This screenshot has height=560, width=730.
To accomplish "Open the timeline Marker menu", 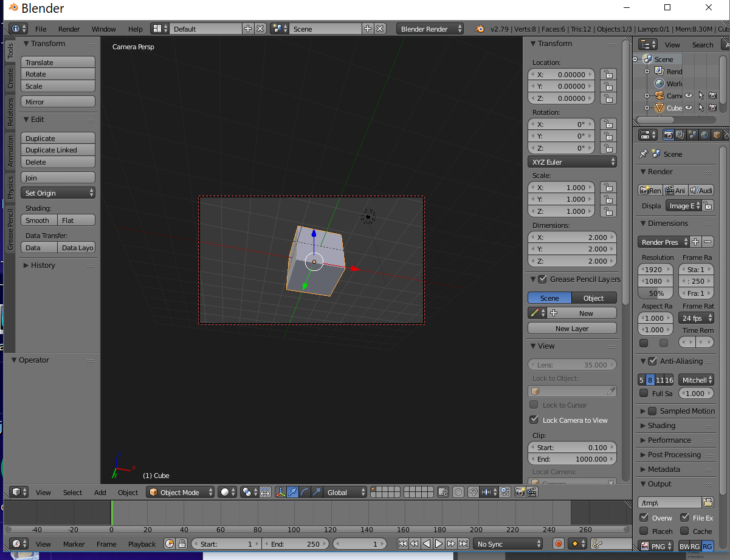I will [74, 544].
